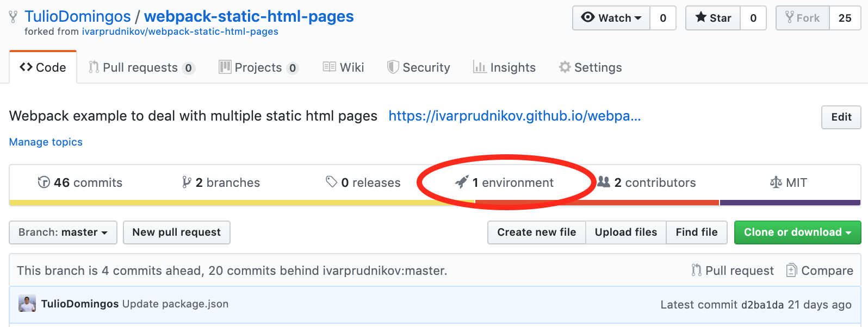Click the fork icon on the Fork button

click(790, 17)
